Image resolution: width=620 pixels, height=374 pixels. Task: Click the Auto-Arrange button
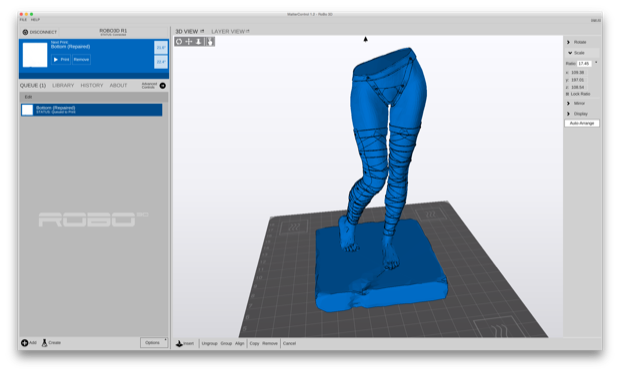[582, 123]
